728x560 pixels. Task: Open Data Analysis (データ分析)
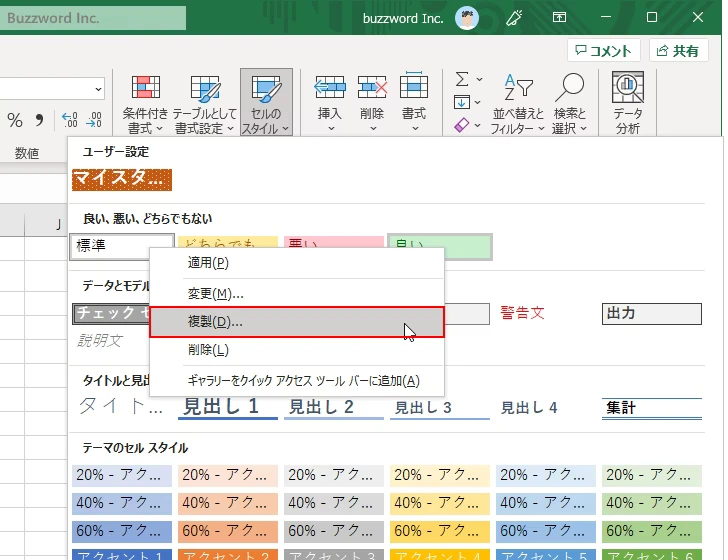coord(628,103)
